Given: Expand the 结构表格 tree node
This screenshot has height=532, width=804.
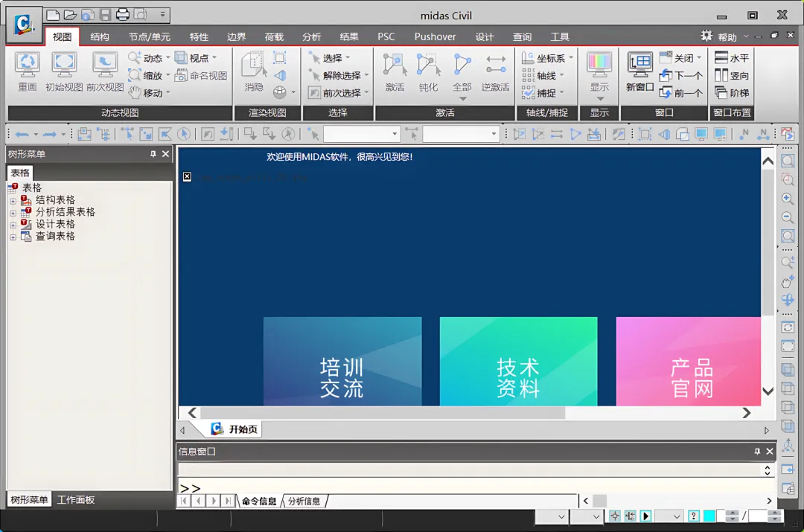Looking at the screenshot, I should [x=13, y=200].
